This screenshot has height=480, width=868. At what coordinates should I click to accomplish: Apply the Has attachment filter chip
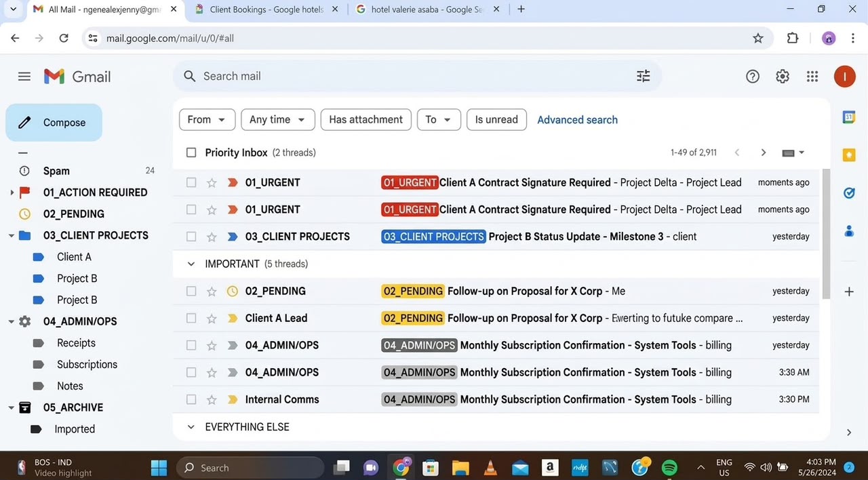tap(366, 119)
